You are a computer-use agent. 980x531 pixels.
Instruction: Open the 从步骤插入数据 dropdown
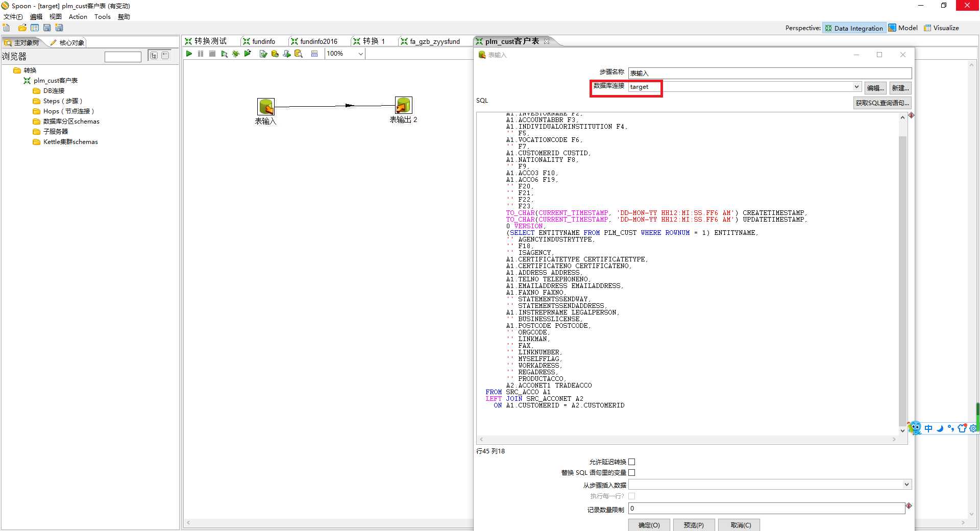pyautogui.click(x=906, y=484)
